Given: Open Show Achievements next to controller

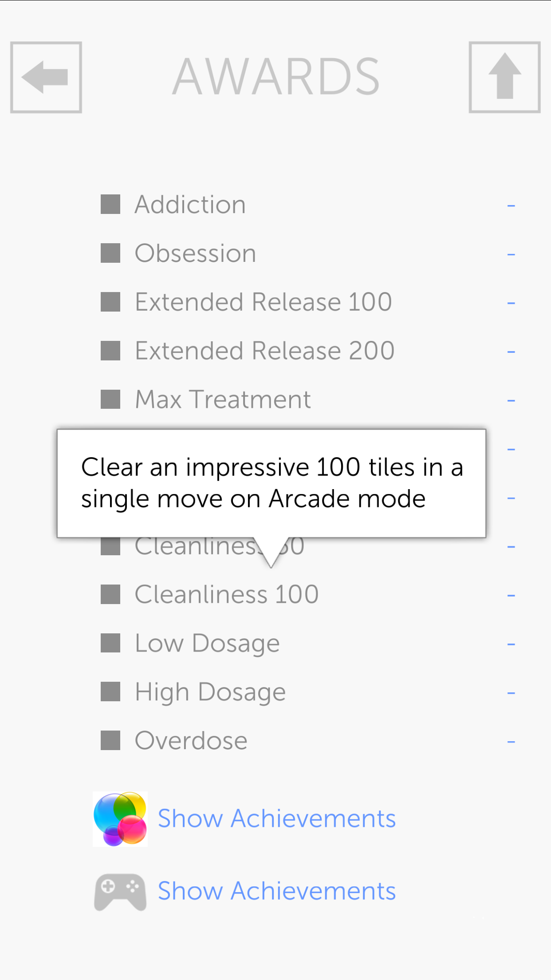Looking at the screenshot, I should (x=277, y=892).
